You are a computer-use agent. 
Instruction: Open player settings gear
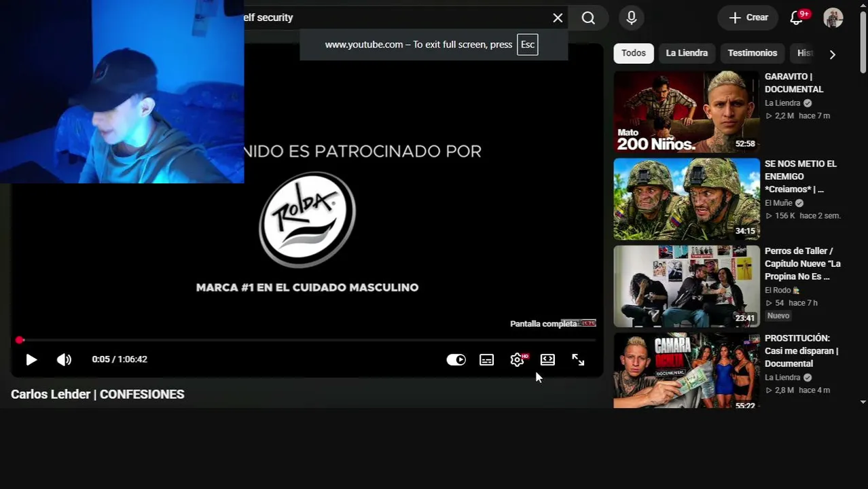tap(518, 360)
